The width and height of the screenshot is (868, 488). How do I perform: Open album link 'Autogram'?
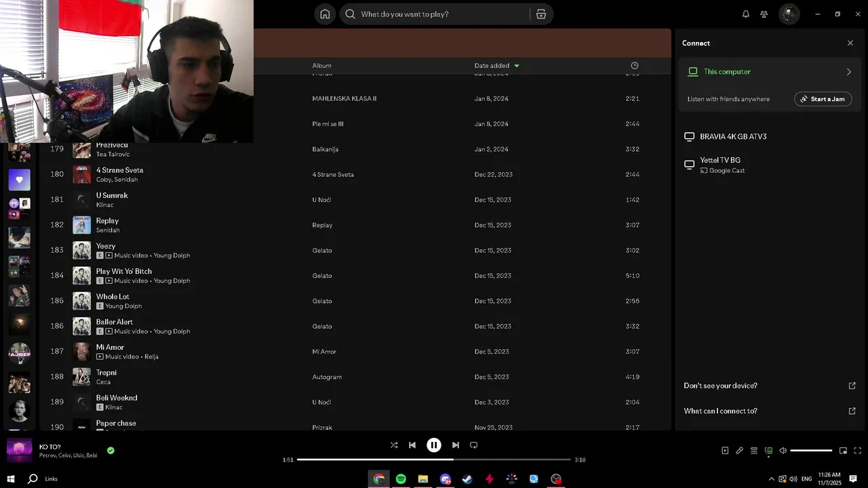coord(327,377)
